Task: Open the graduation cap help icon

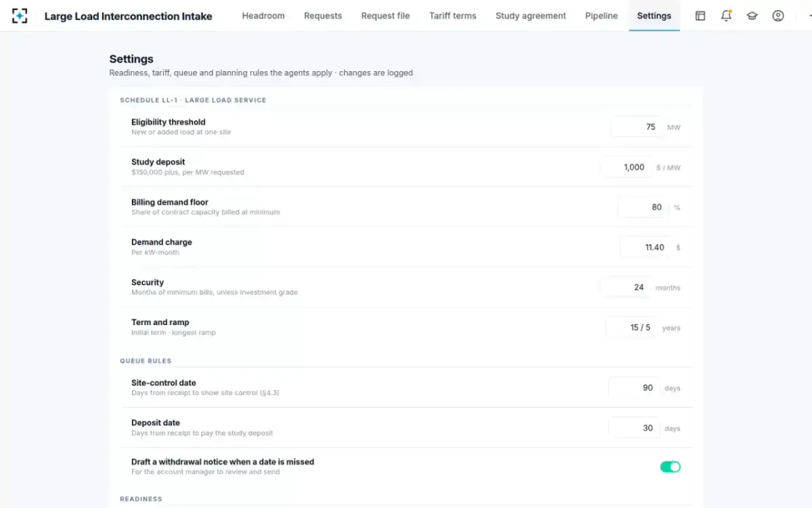Action: (x=752, y=16)
